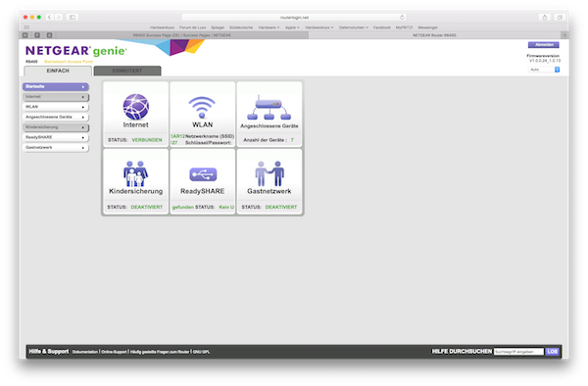Open WLAN in the side menu

point(56,107)
